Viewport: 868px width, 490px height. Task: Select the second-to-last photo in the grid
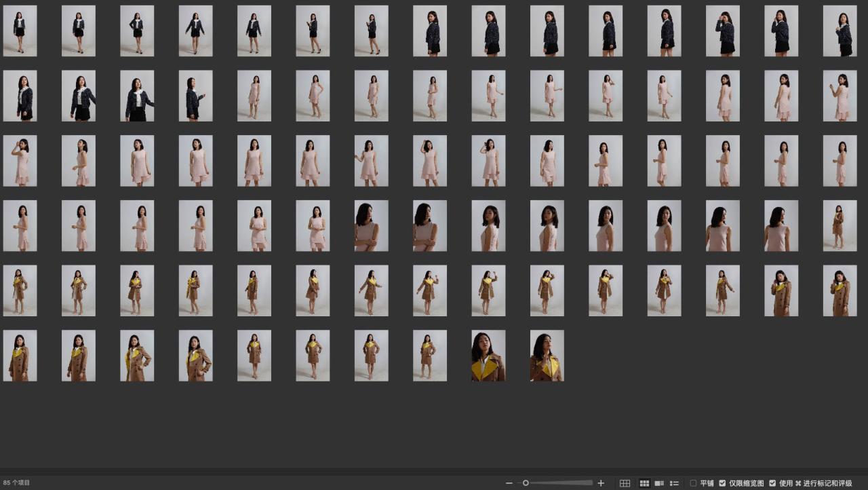[x=488, y=356]
